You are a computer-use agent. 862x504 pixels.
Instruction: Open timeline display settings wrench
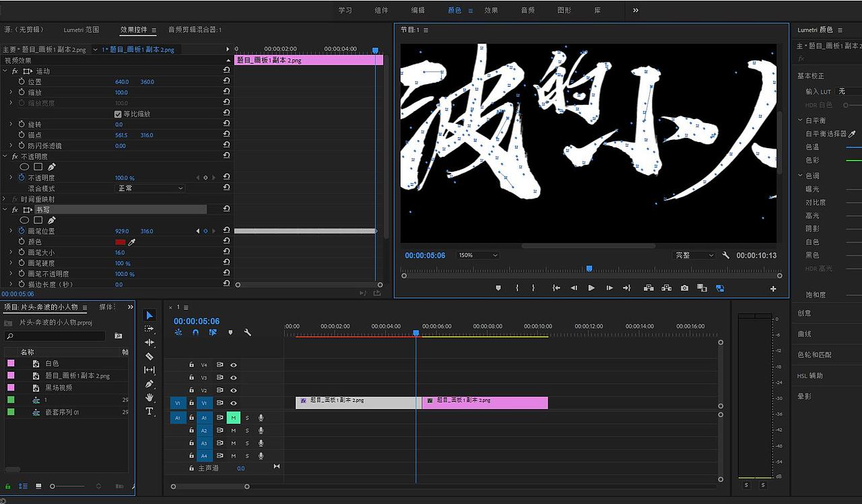click(x=247, y=332)
